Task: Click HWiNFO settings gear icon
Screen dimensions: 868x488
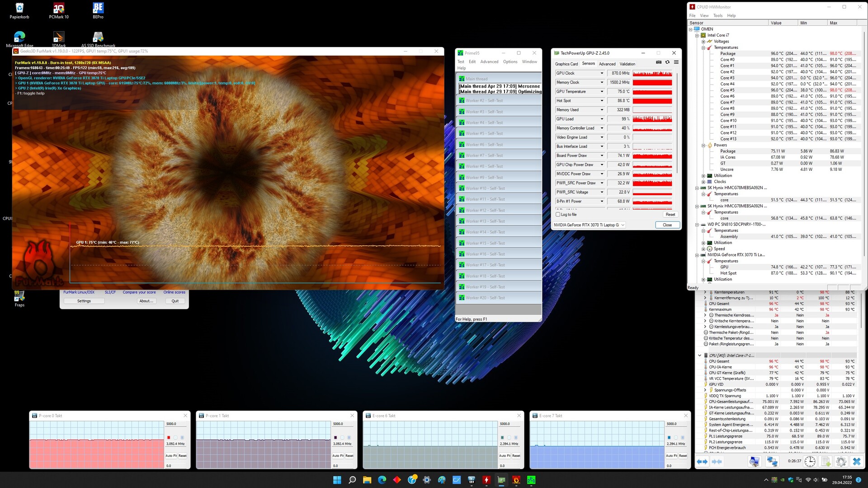Action: [841, 461]
